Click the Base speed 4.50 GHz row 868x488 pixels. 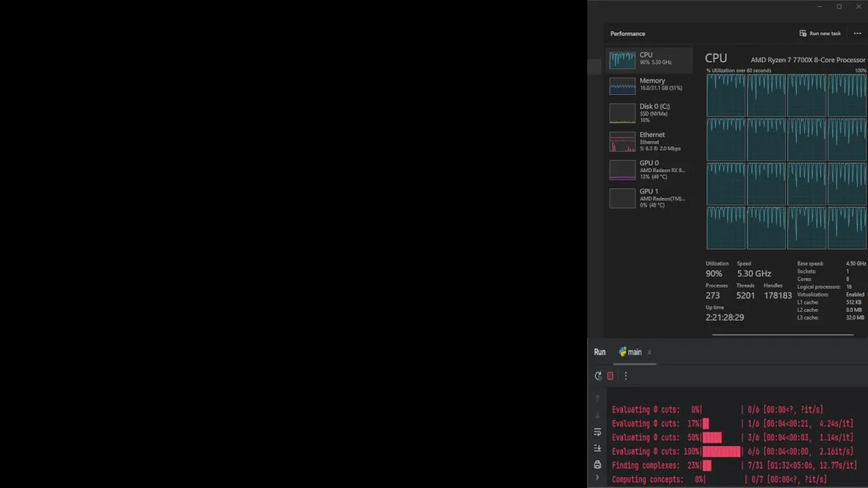[x=831, y=264]
